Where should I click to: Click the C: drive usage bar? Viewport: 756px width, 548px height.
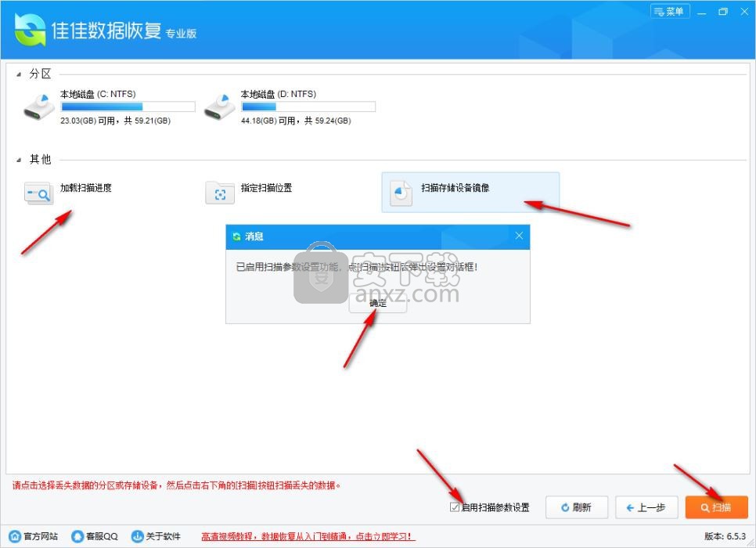[128, 106]
